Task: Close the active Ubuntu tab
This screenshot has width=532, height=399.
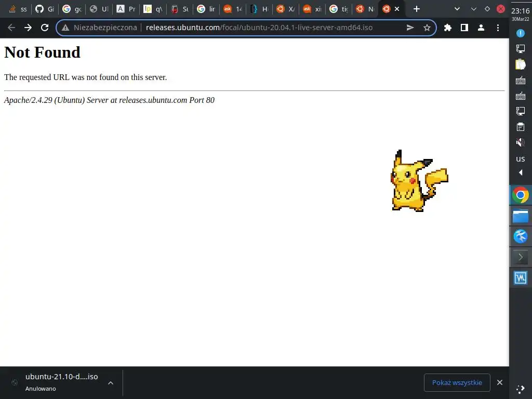Action: coord(397,9)
